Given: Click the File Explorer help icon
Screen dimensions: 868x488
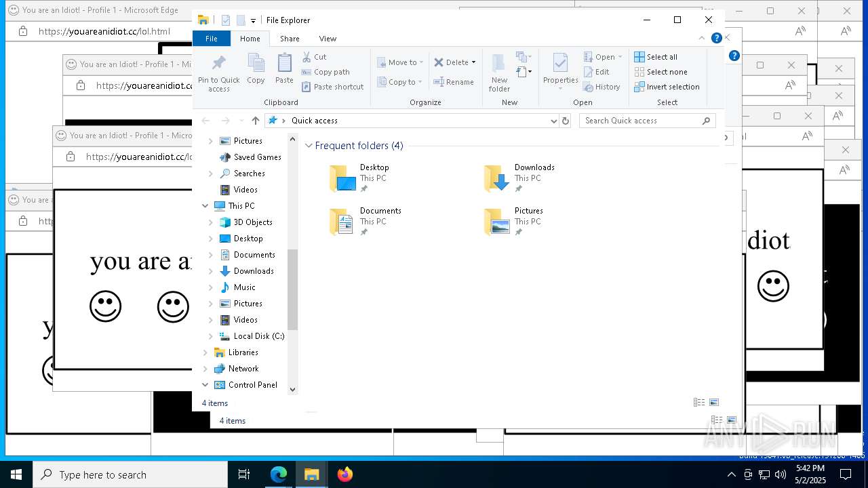Looking at the screenshot, I should pos(716,39).
